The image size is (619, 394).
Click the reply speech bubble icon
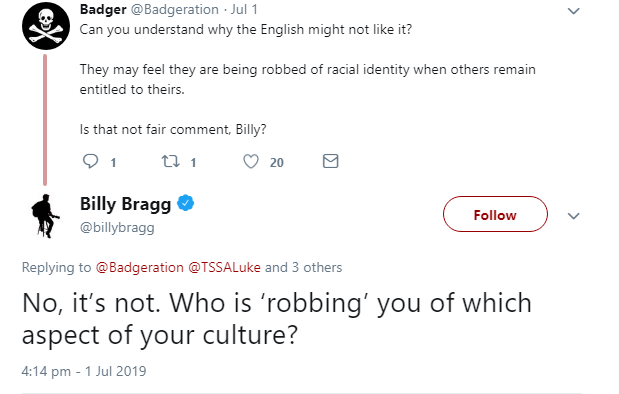point(90,161)
